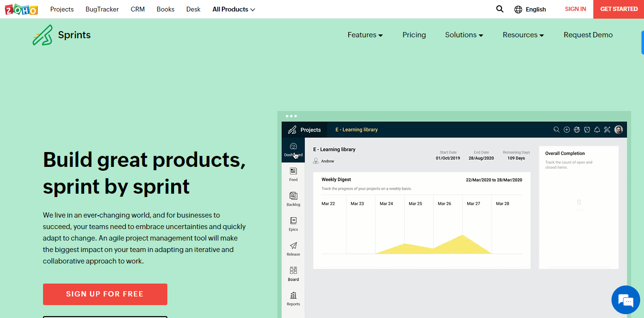Click the globe language icon
Viewport: 644px width, 318px height.
pos(518,10)
